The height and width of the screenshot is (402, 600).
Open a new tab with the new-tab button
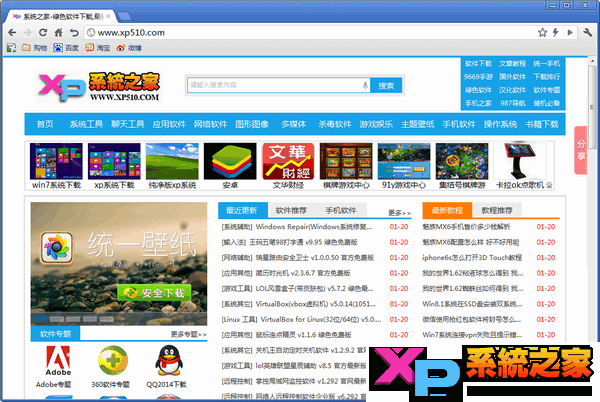[124, 16]
